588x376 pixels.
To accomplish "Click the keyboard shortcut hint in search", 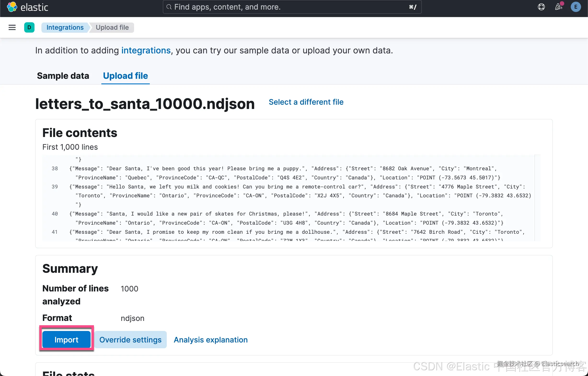I will [413, 7].
